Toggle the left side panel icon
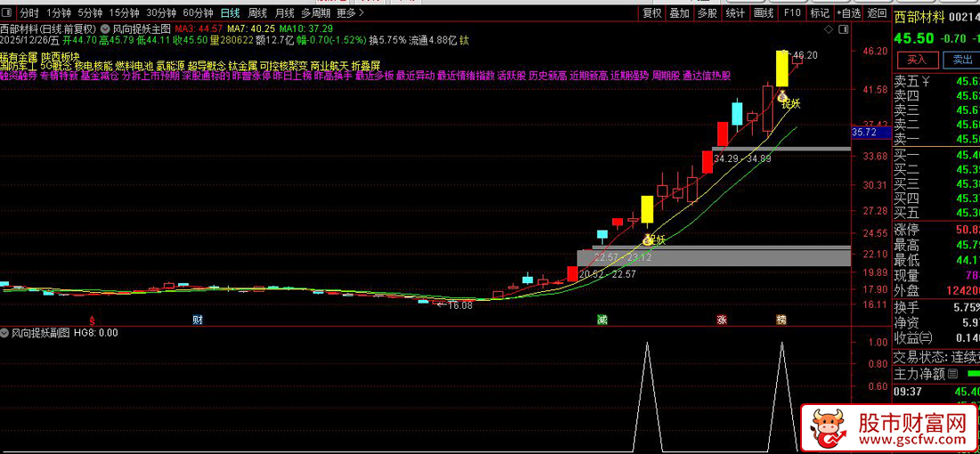 7,12
